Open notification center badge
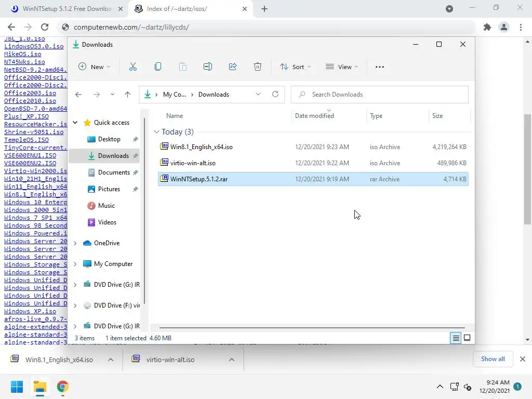Viewport: 532px width, 399px height. pyautogui.click(x=517, y=387)
